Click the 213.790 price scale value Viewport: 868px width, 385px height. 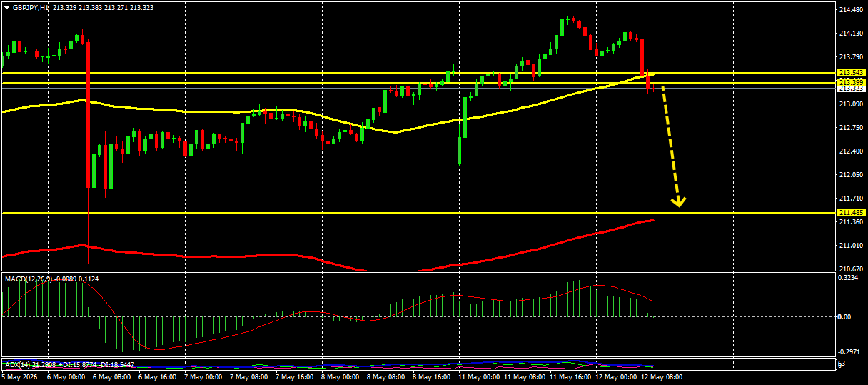pyautogui.click(x=852, y=57)
